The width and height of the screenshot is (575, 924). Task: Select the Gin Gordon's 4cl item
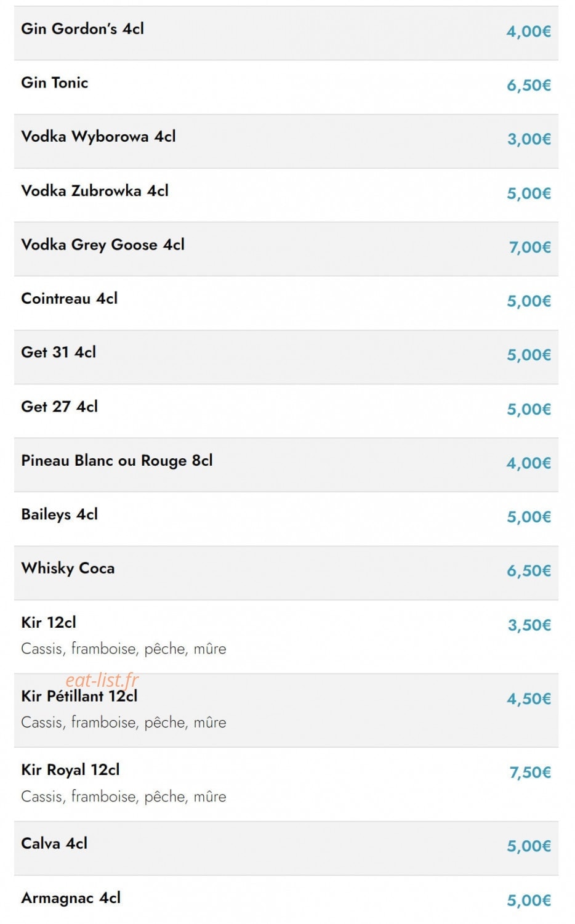[x=286, y=33]
